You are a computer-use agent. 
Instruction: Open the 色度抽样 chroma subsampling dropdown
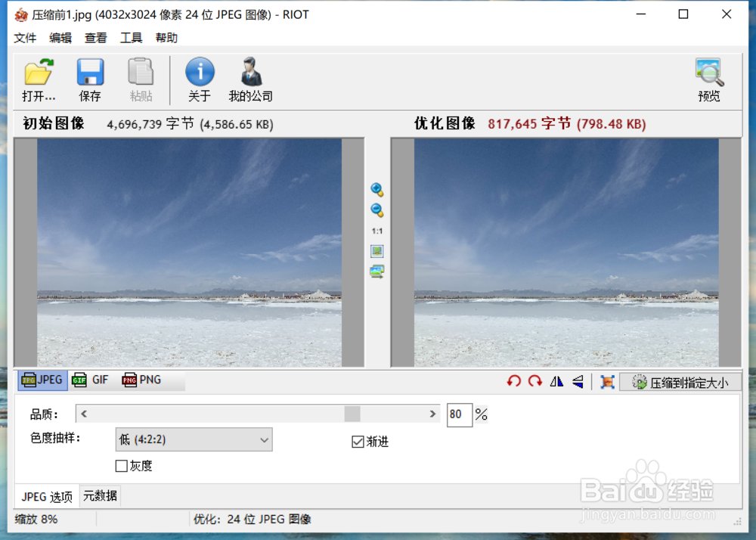(265, 439)
